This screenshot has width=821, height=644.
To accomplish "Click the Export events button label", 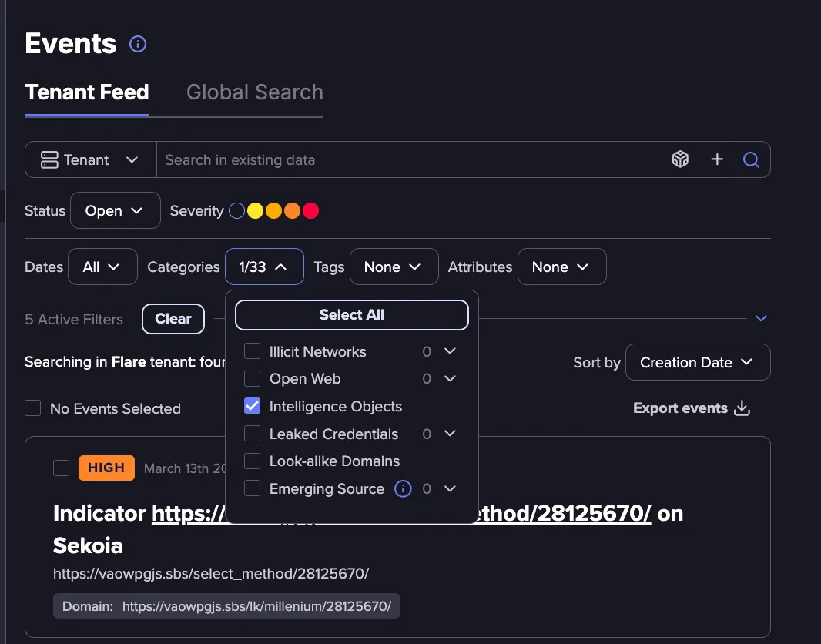I will [680, 408].
